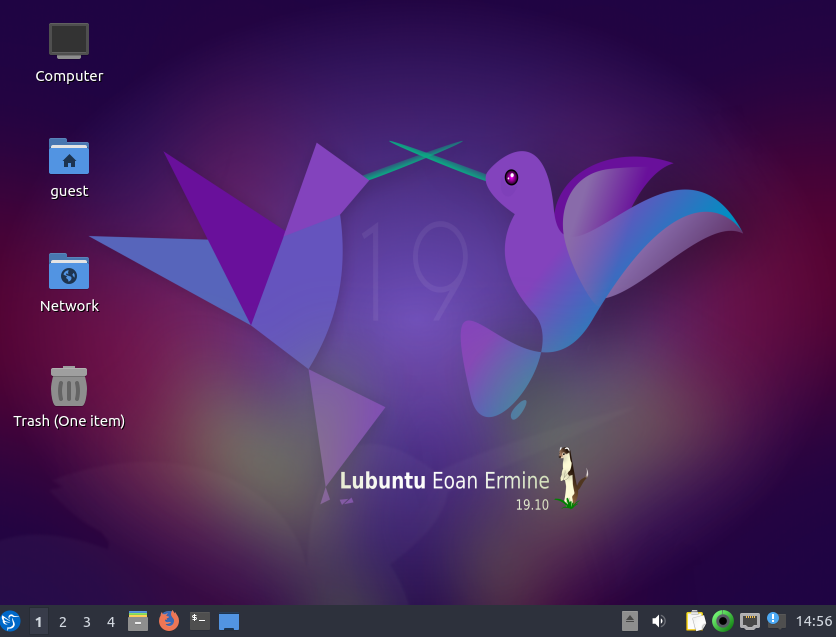This screenshot has height=637, width=836.
Task: Open the Network folder icon
Action: [x=69, y=271]
